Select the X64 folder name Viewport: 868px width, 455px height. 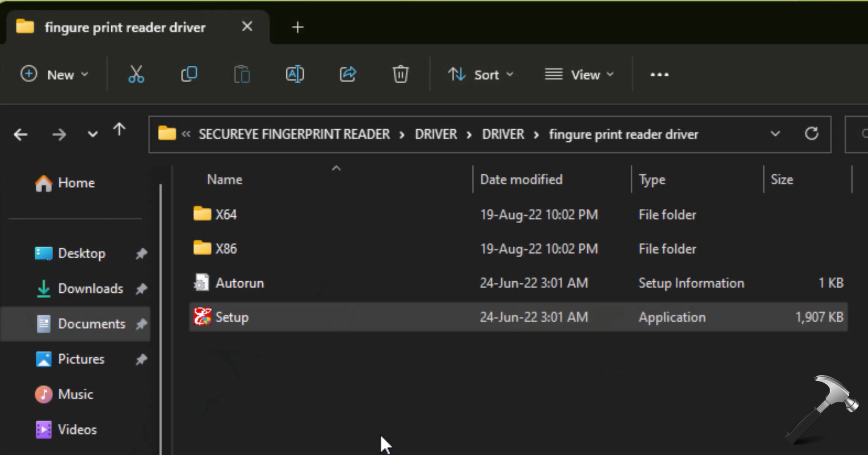coord(226,214)
